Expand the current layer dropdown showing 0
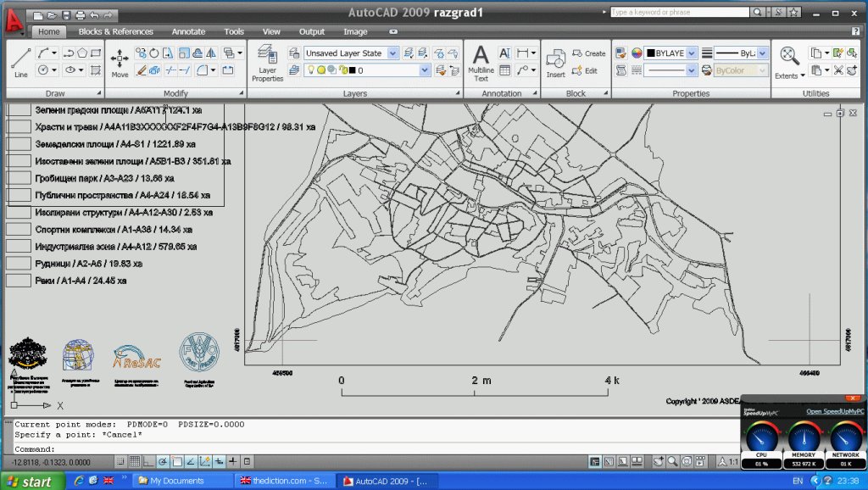The image size is (868, 490). [425, 70]
